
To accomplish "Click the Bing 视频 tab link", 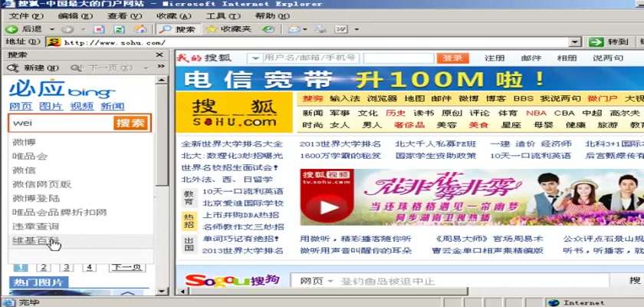I will 82,107.
